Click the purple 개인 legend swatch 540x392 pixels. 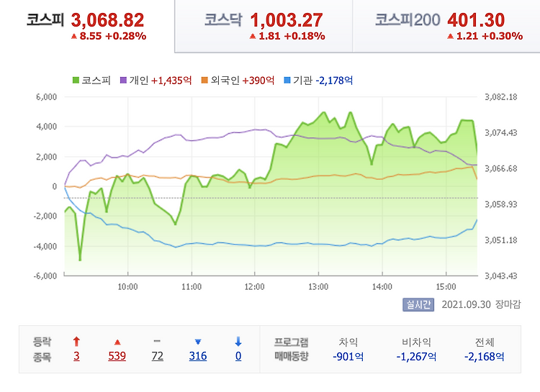123,80
